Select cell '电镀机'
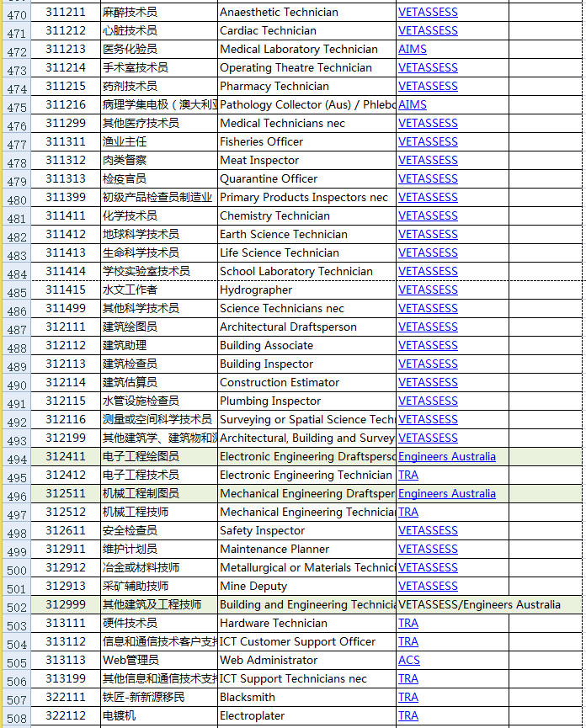This screenshot has height=728, width=586. (x=159, y=716)
